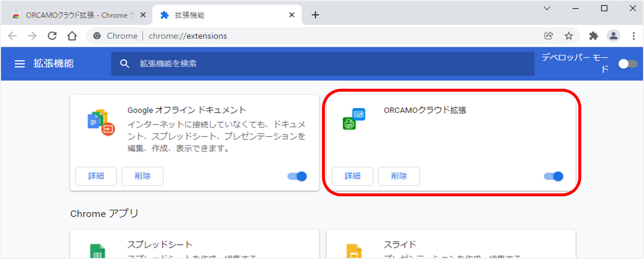644x259 pixels.
Task: Open the tab search chevron dropdown
Action: [x=547, y=8]
